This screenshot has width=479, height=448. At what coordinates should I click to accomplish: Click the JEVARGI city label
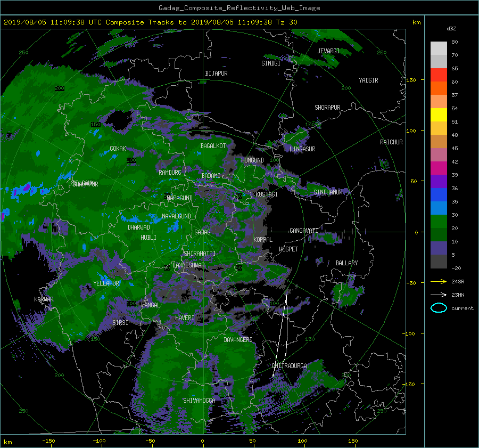[328, 51]
